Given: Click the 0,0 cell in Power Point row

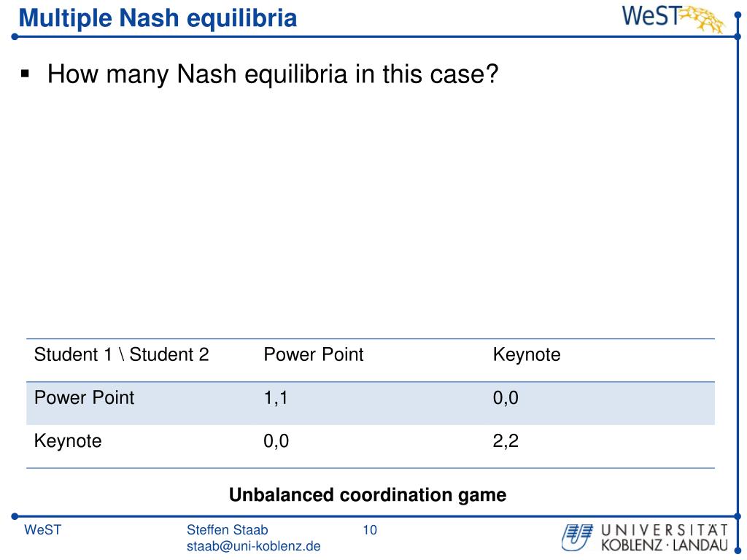Looking at the screenshot, I should tap(506, 397).
